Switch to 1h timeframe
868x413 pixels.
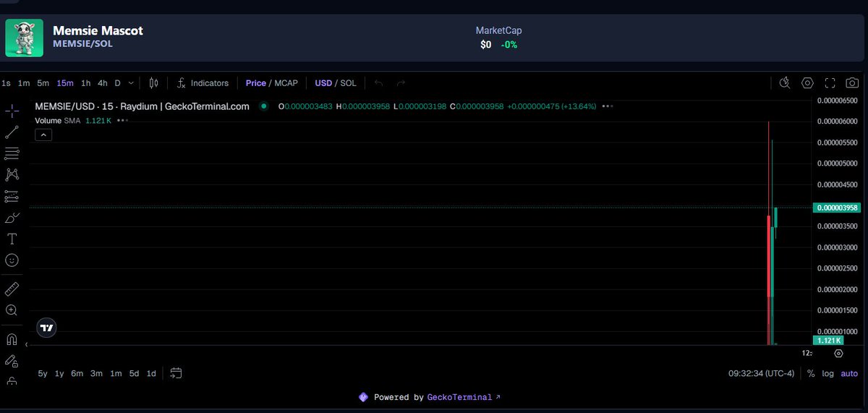(x=86, y=83)
